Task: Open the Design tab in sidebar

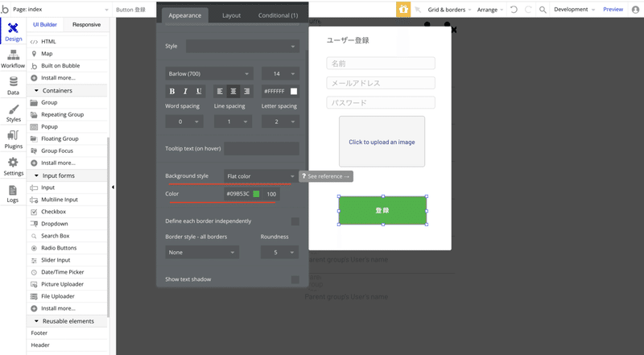Action: tap(13, 31)
